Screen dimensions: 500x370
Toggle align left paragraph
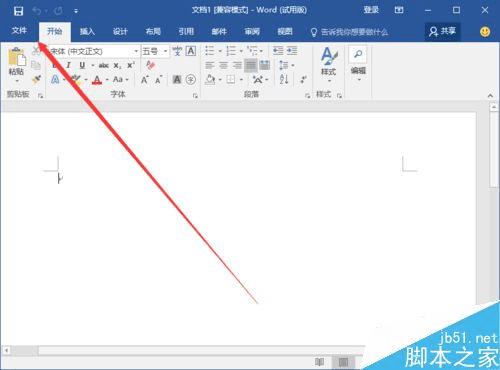coord(209,65)
